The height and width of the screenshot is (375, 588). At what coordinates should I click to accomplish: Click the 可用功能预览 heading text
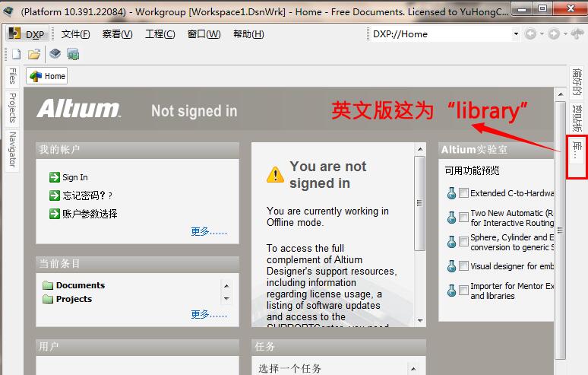click(x=472, y=171)
